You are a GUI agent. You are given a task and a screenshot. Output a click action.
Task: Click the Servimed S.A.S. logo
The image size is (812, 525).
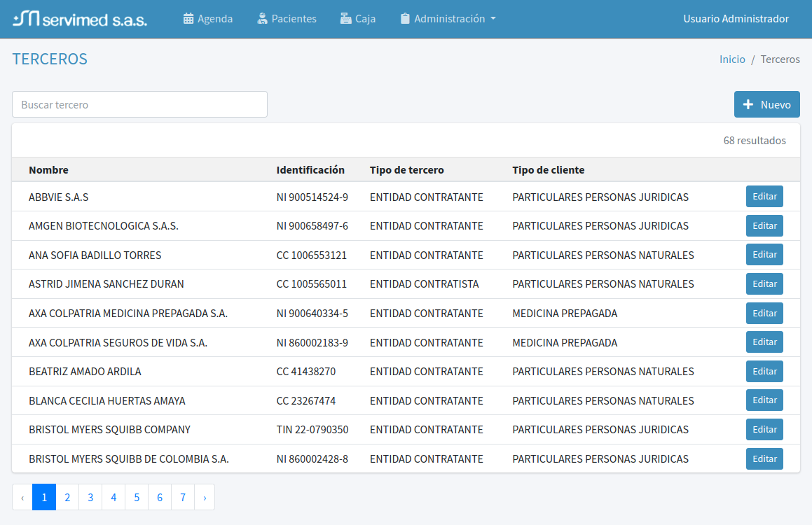(80, 19)
